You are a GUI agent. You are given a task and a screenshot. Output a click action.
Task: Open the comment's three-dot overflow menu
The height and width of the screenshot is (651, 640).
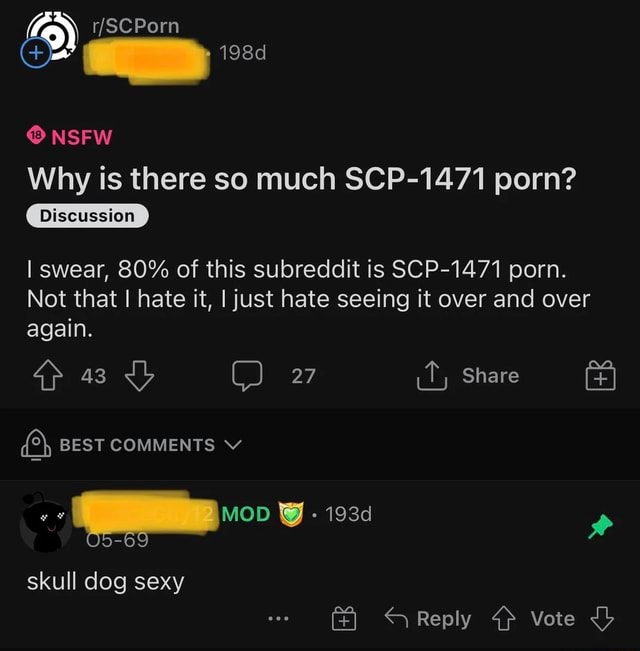pos(278,619)
